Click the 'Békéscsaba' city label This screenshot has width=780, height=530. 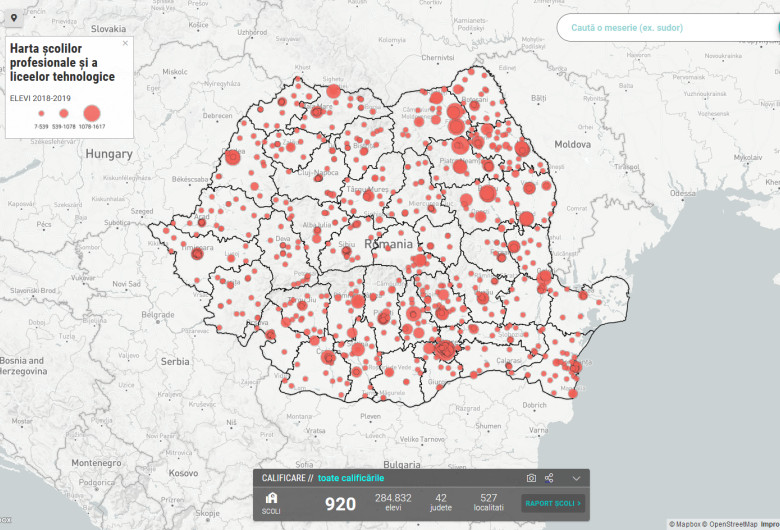click(x=190, y=179)
